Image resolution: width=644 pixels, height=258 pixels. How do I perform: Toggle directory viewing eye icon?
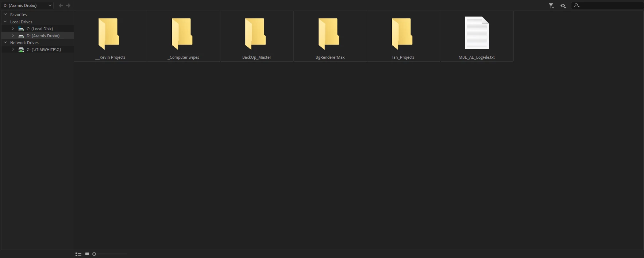(563, 5)
